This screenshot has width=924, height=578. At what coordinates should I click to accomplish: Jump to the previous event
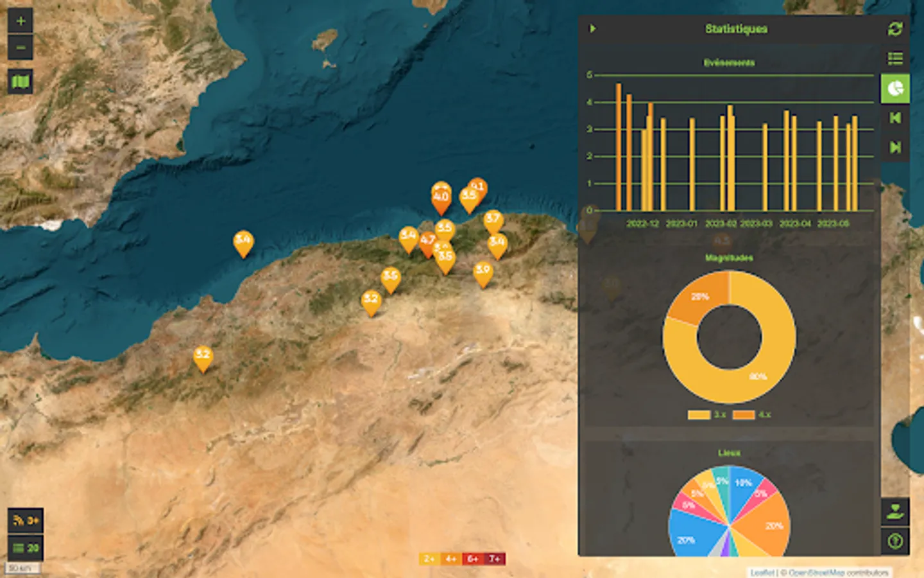click(895, 118)
